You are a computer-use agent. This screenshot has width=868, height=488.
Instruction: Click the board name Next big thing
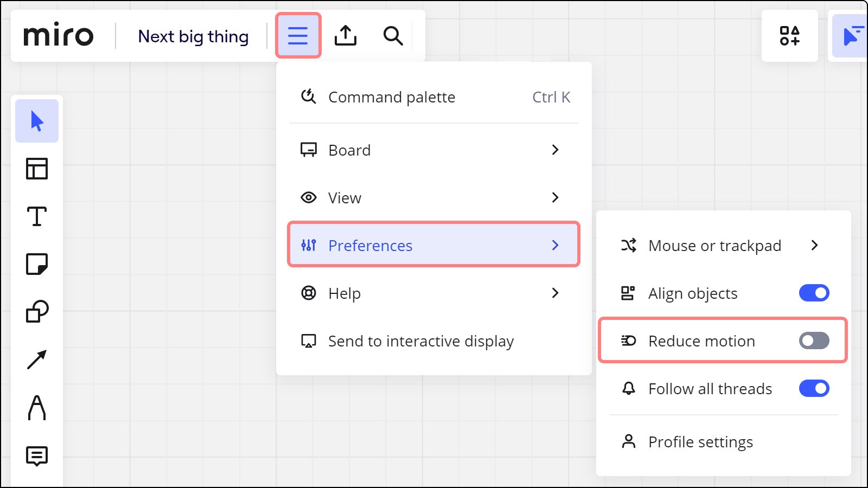tap(193, 36)
